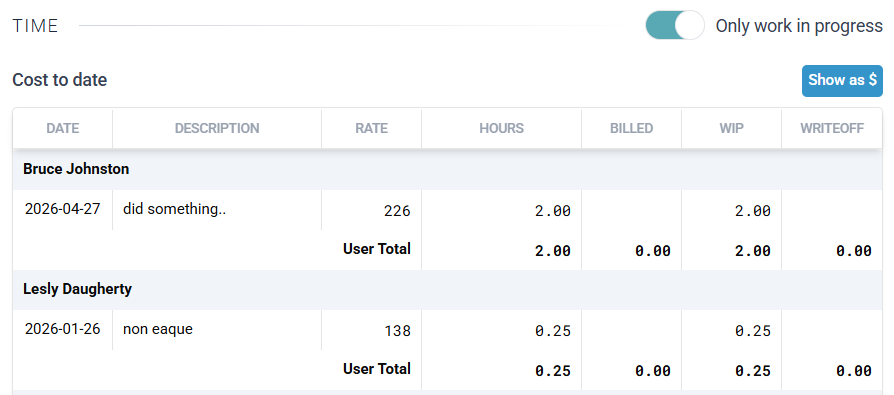Image resolution: width=894 pixels, height=395 pixels.
Task: Click the description 'did something..'
Action: (174, 209)
